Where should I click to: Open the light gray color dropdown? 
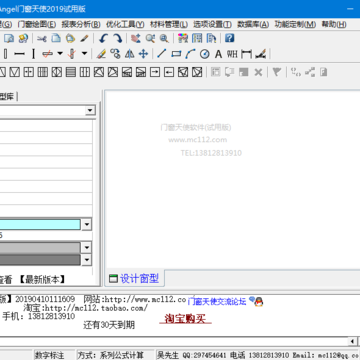tap(87, 248)
